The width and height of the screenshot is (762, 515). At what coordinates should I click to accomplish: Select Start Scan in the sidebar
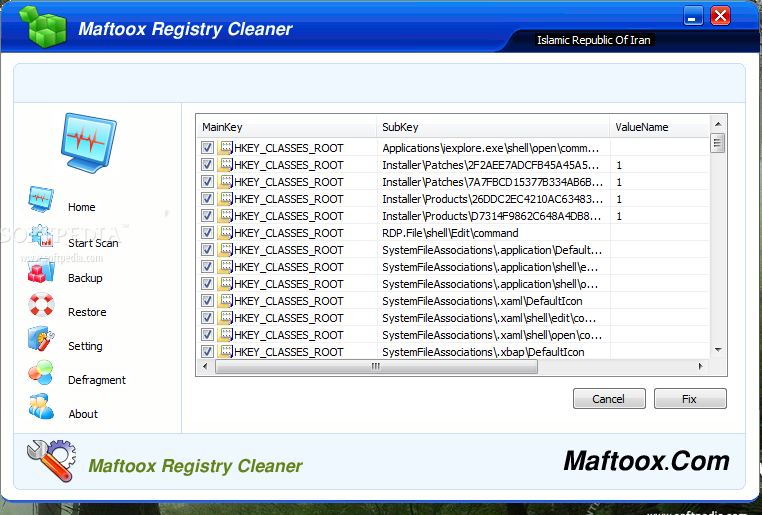point(93,243)
